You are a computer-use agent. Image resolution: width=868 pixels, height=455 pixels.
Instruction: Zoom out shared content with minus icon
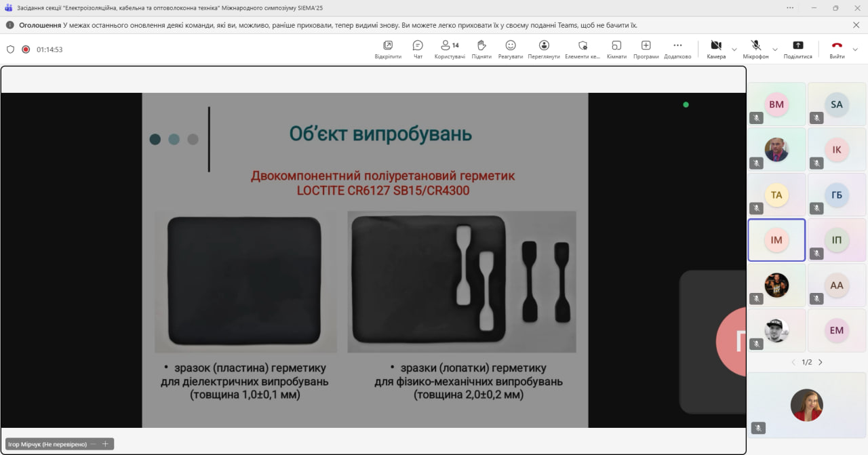pos(94,444)
